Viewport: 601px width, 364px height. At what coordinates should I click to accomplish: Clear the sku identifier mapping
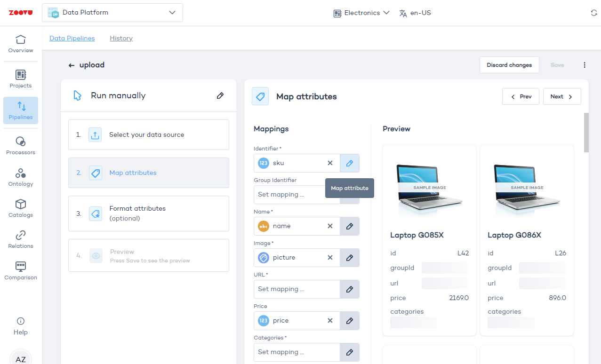click(330, 163)
